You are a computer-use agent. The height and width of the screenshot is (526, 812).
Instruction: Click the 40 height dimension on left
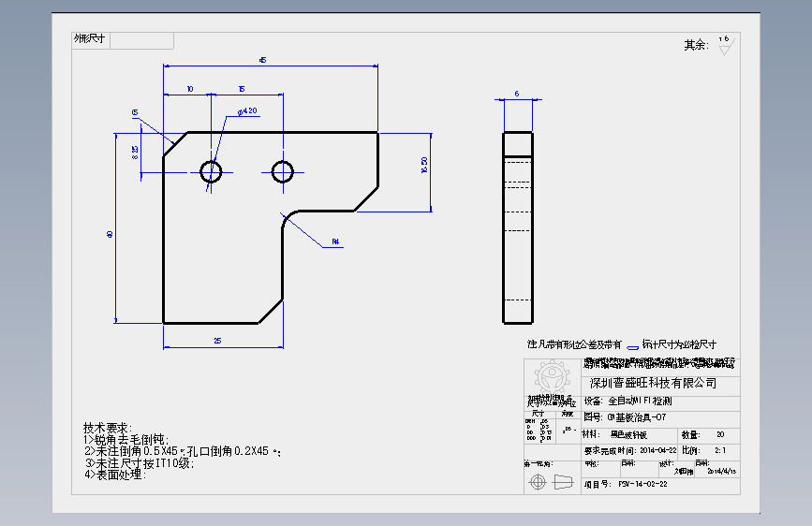click(x=110, y=234)
